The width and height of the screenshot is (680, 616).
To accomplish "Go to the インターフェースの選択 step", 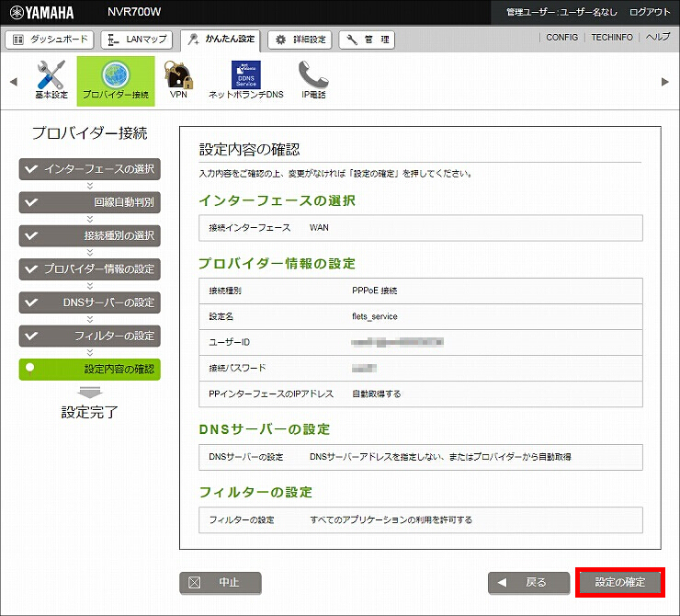I will point(90,169).
